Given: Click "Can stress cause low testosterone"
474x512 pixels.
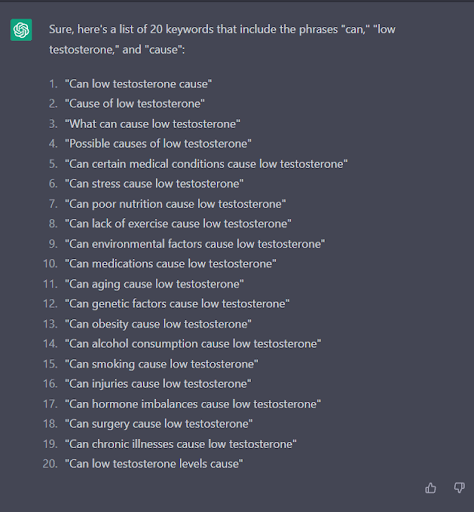Looking at the screenshot, I should tap(154, 184).
